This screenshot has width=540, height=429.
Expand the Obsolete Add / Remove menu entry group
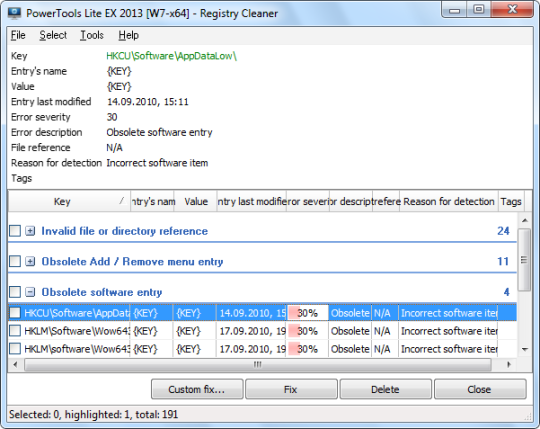(30, 262)
